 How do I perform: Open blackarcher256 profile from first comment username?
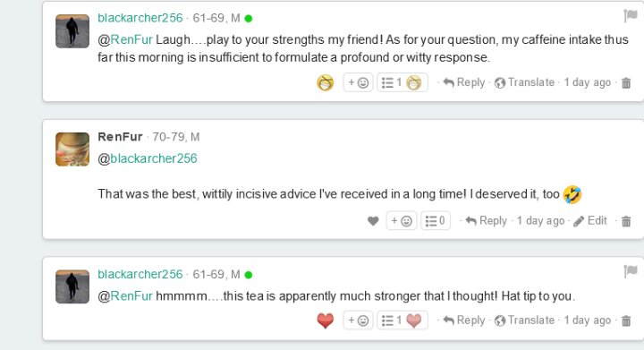pyautogui.click(x=140, y=18)
